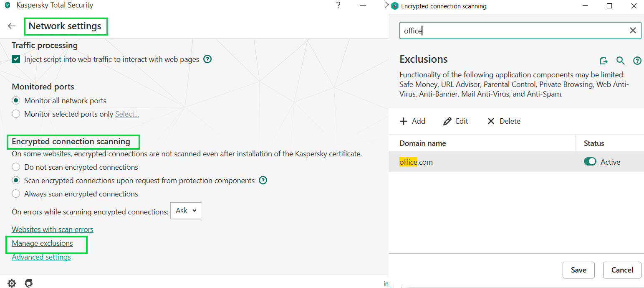Cancel the exclusions dialog
Viewport: 644px width, 288px height.
click(622, 270)
